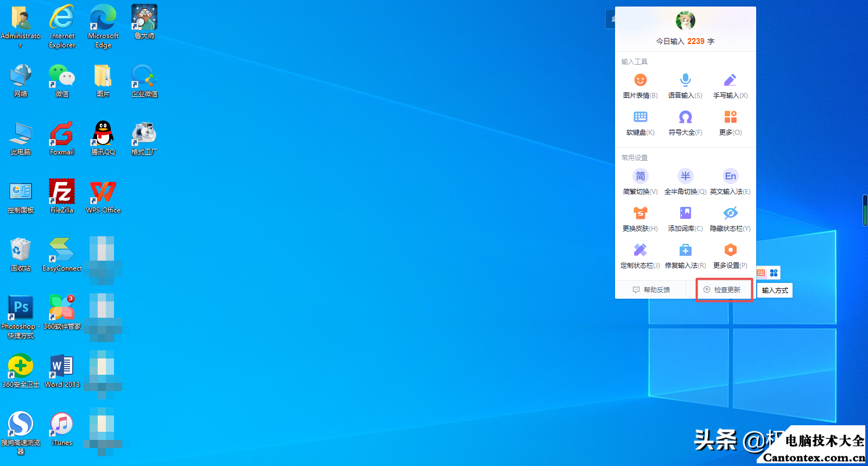Image resolution: width=868 pixels, height=466 pixels.
Task: Open Microsoft Edge desktop shortcut
Action: click(103, 26)
